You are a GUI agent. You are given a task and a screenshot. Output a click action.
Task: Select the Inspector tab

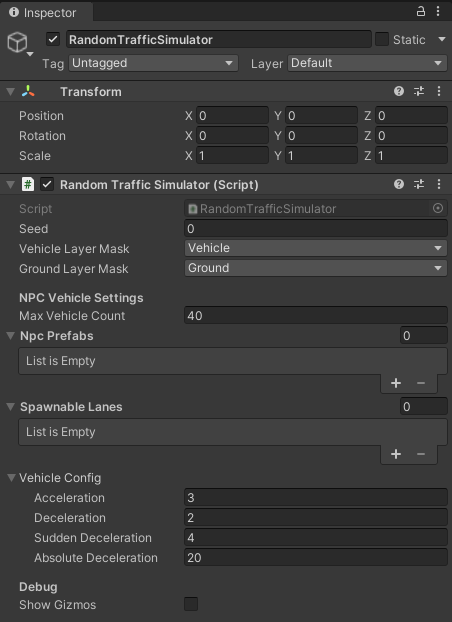(x=46, y=13)
